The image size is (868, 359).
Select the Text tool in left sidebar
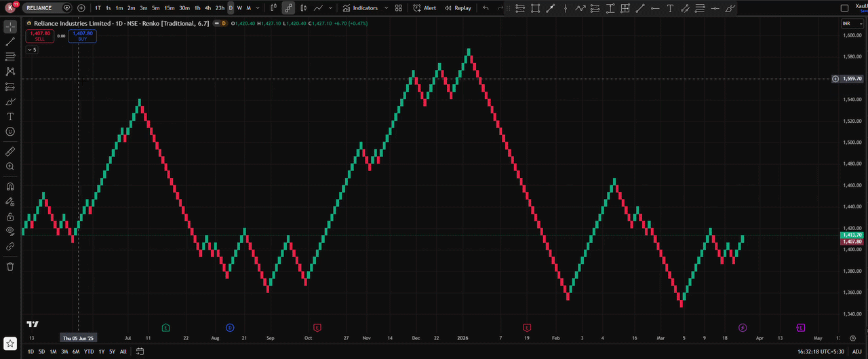(x=10, y=117)
